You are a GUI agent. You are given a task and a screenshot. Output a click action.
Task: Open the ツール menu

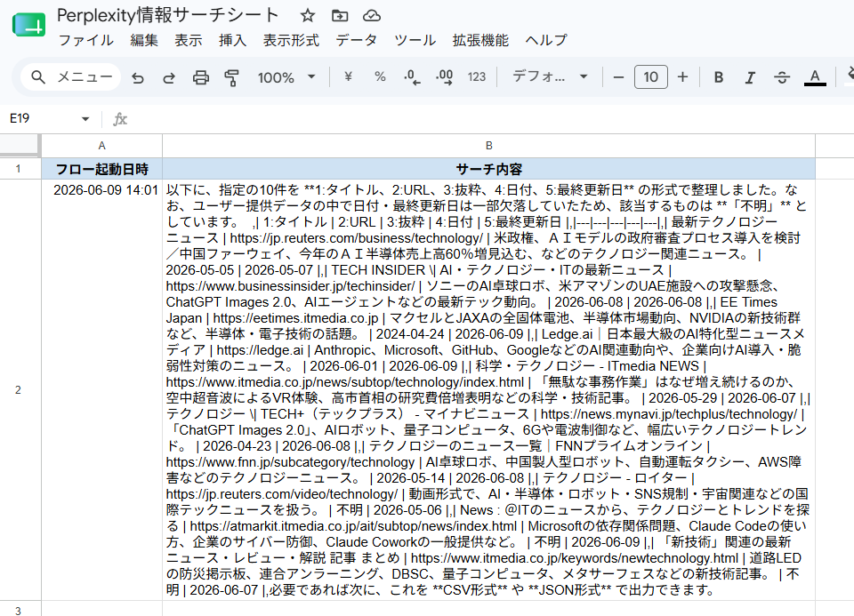pyautogui.click(x=415, y=40)
